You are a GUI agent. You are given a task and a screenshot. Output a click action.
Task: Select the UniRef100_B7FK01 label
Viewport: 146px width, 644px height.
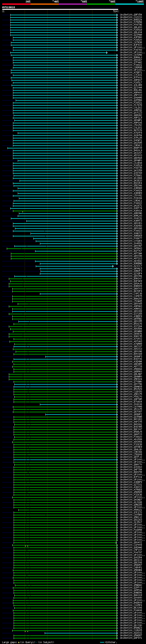131,77
